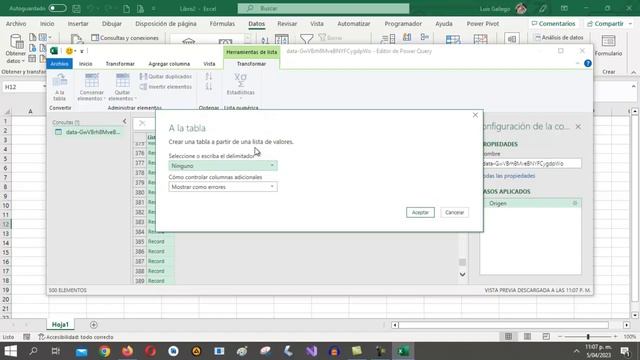This screenshot has height=360, width=640.
Task: Open Visual Studio from the taskbar
Action: 311,351
